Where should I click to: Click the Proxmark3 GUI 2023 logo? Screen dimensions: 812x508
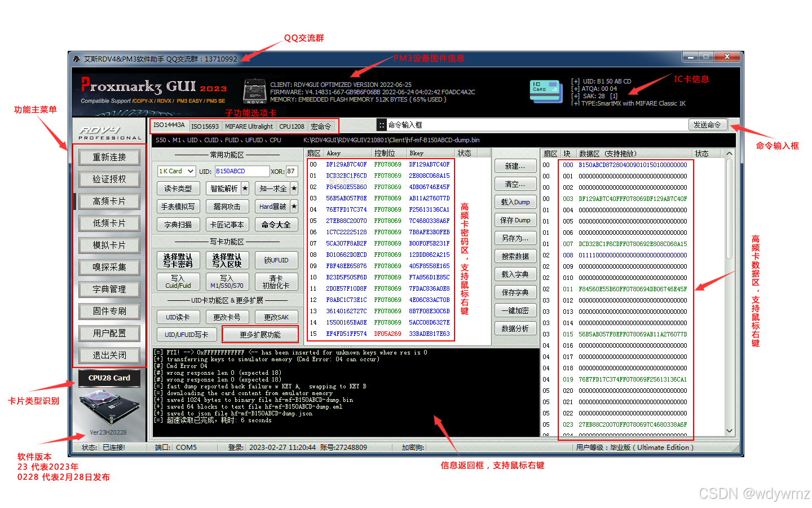(153, 86)
